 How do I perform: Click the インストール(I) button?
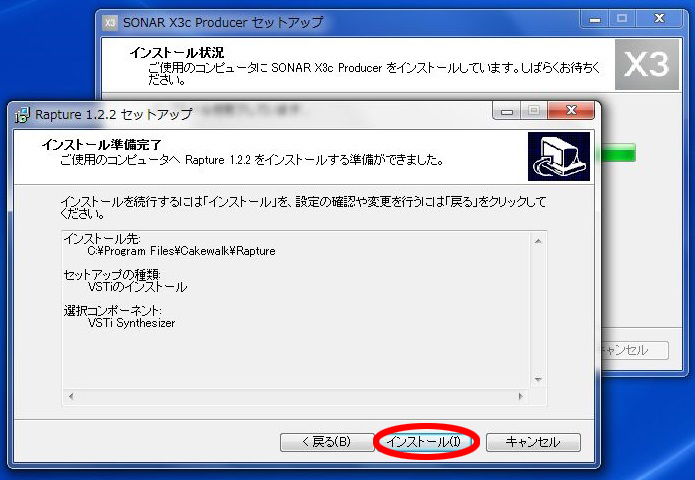coord(426,441)
